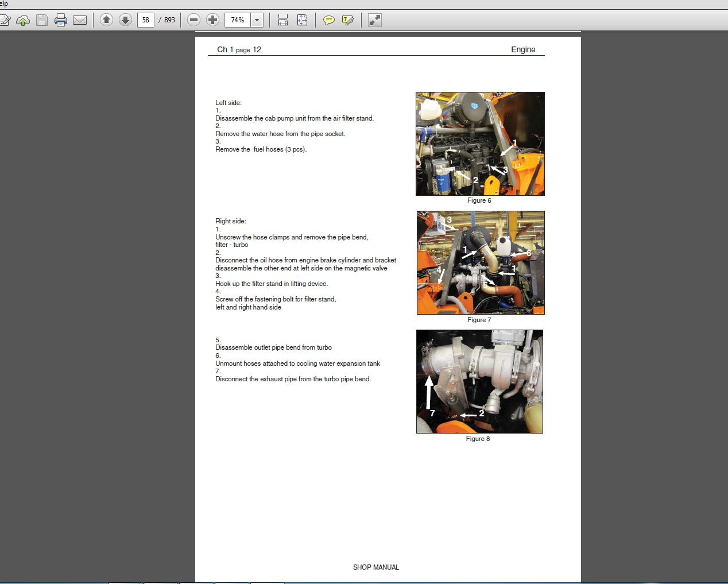Fit page width to window
Screen dimensions: 728x584
[x=282, y=20]
